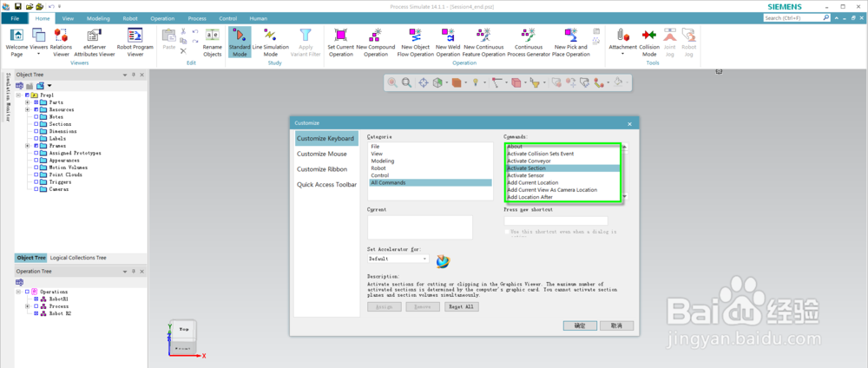Click the globe icon beside Default dropdown
The image size is (868, 368).
(444, 260)
